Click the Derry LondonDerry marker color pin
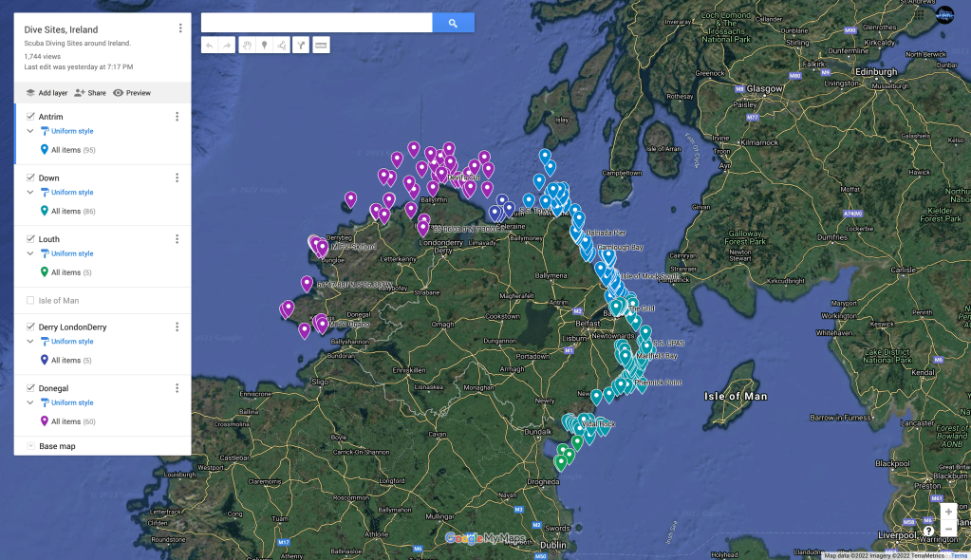Image resolution: width=971 pixels, height=560 pixels. [45, 361]
